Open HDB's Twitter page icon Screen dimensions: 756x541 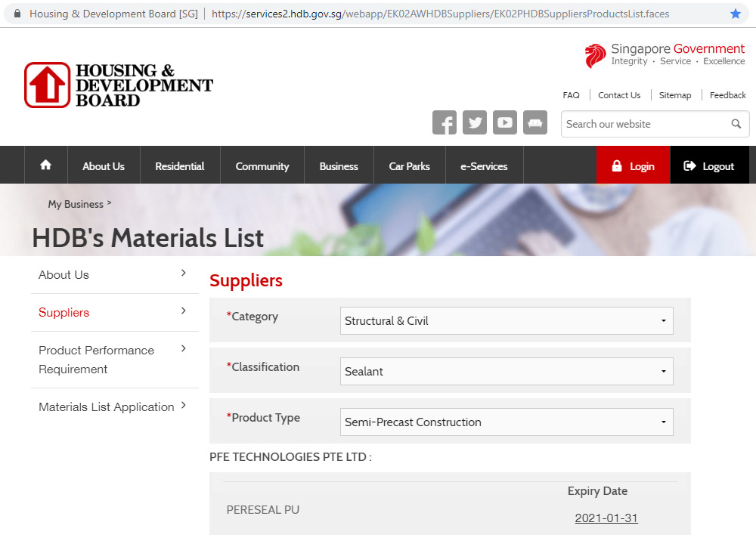pyautogui.click(x=475, y=122)
